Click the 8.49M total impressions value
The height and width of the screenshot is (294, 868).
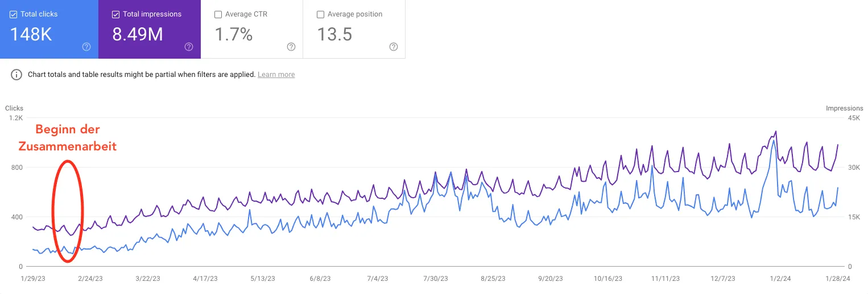pos(138,35)
